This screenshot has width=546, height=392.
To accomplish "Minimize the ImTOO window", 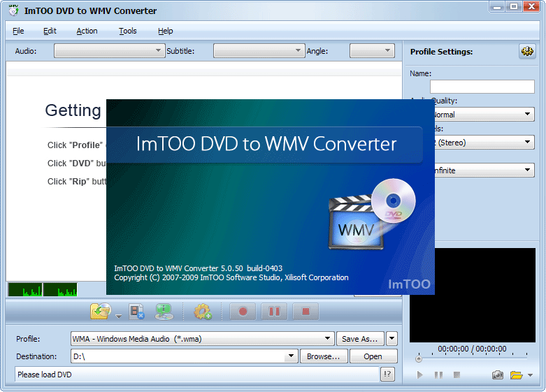I will click(x=497, y=6).
